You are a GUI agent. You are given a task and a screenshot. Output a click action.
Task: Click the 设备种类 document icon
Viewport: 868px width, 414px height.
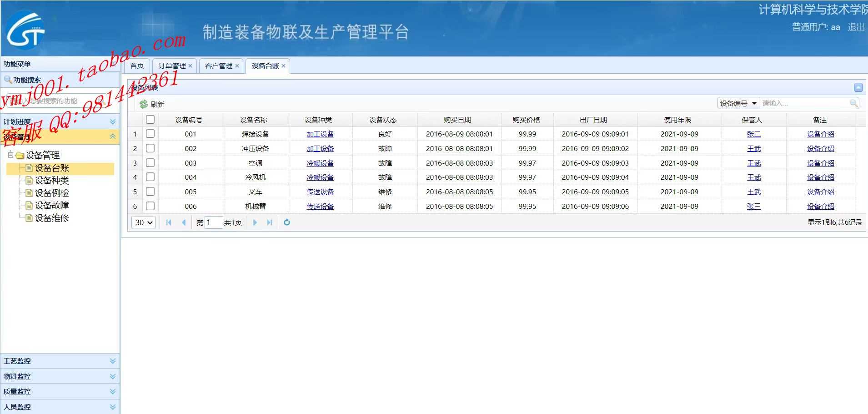click(29, 181)
